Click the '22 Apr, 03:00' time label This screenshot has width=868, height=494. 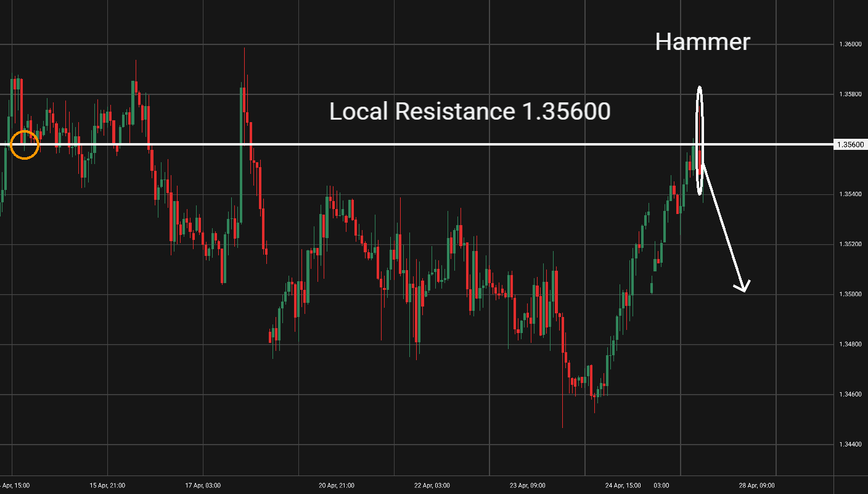coord(432,485)
